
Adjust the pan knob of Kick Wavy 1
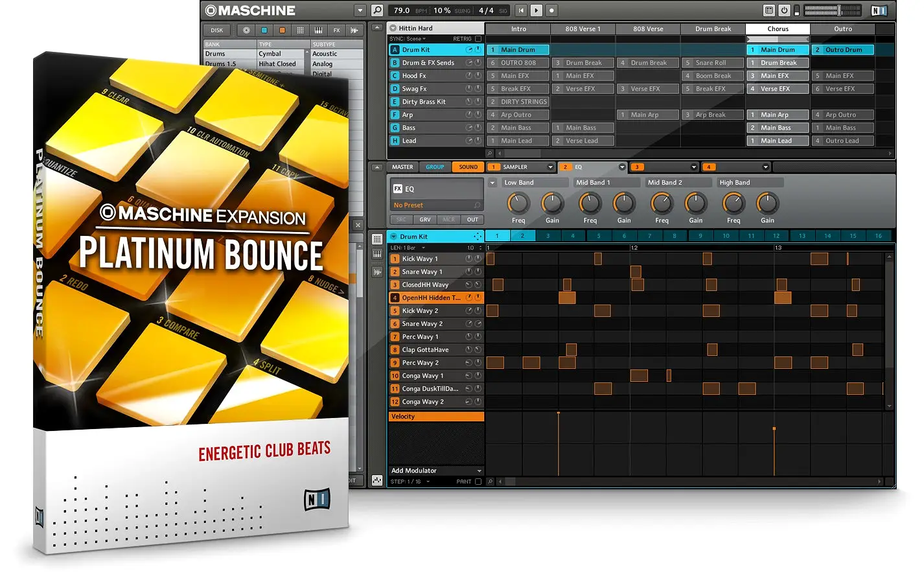478,259
